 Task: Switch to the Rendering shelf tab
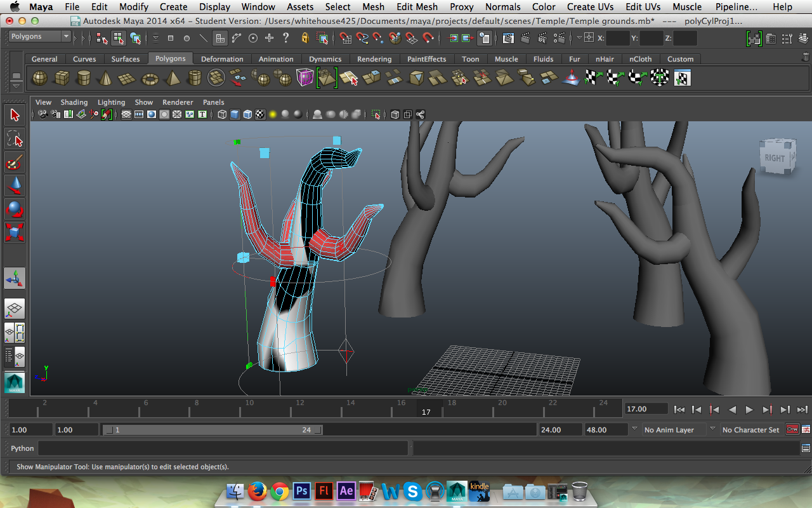click(x=374, y=59)
